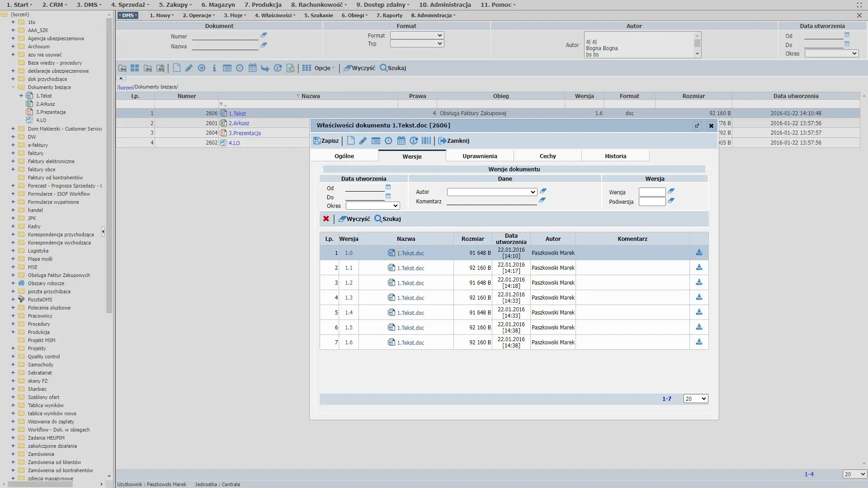Click the info icon in main toolbar
This screenshot has height=488, width=868.
coord(214,68)
